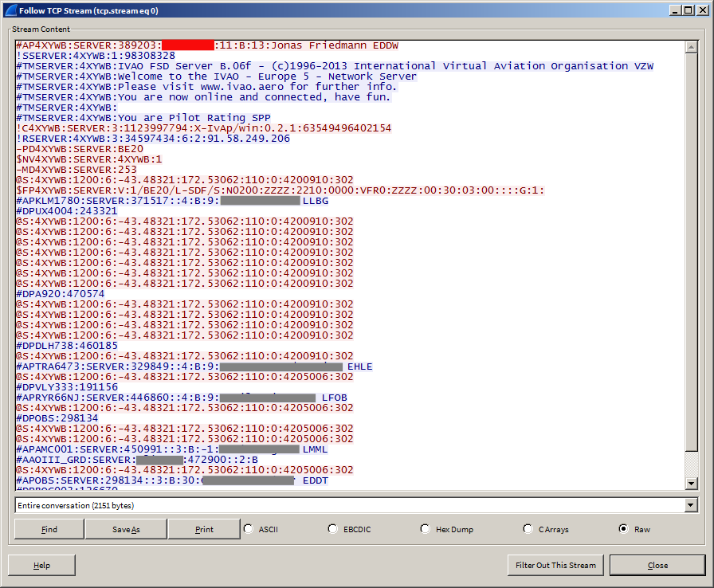This screenshot has width=714, height=588.
Task: Print the stream content
Action: (203, 529)
